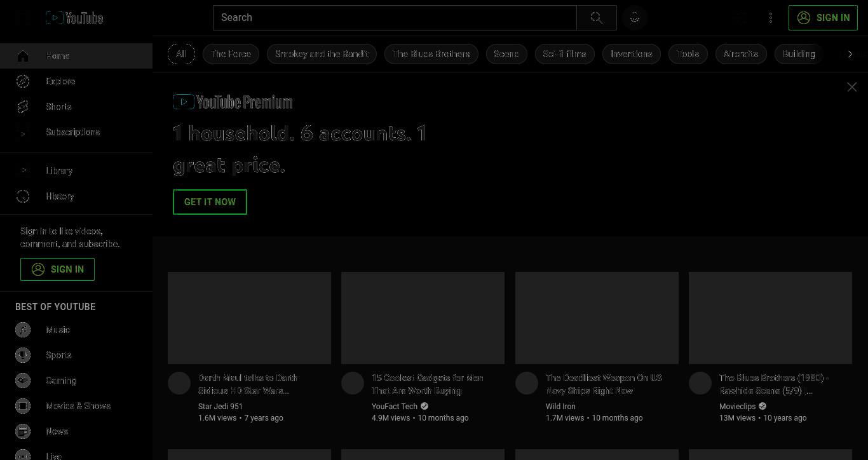Open the Darth Maul talks to Darth Sidious thumbnail
This screenshot has height=460, width=868.
pyautogui.click(x=249, y=318)
